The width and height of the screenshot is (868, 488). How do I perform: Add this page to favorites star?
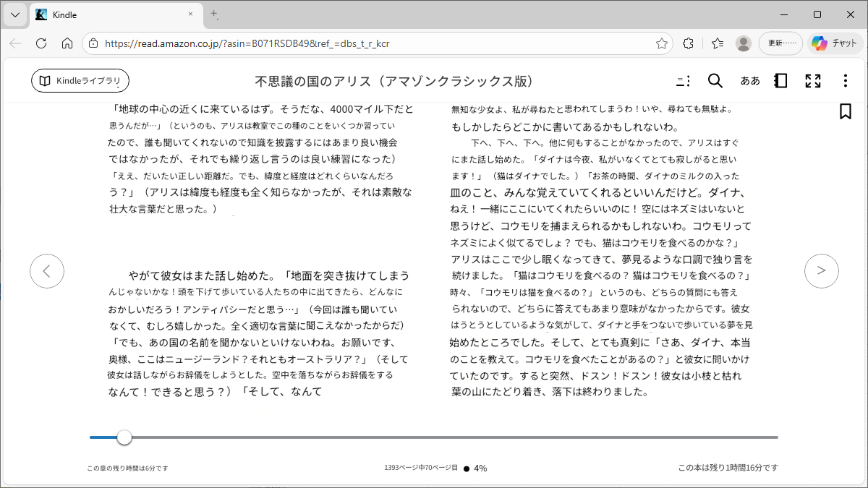(661, 43)
